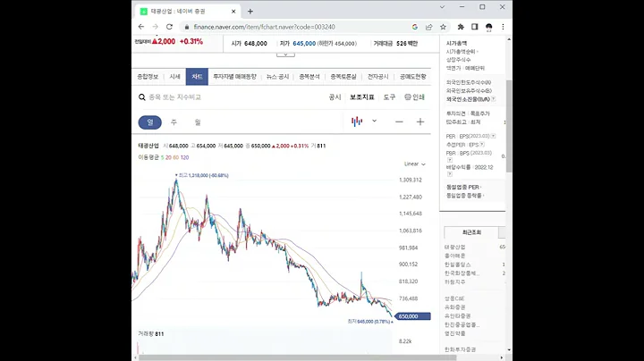
Task: Click vertical page scrollbar thumb
Action: 509,126
